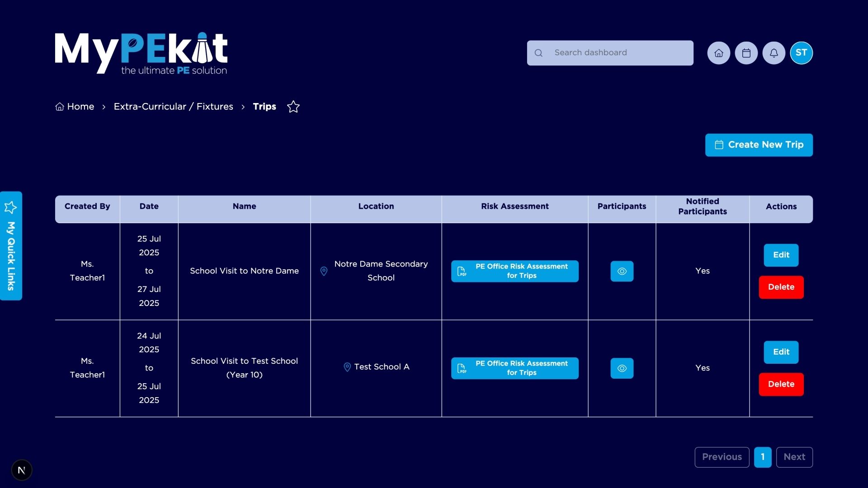View participants for Test School trip

coord(622,368)
